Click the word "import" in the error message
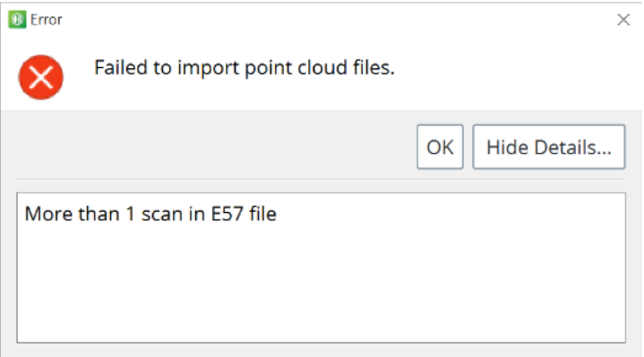This screenshot has width=644, height=357. 208,68
